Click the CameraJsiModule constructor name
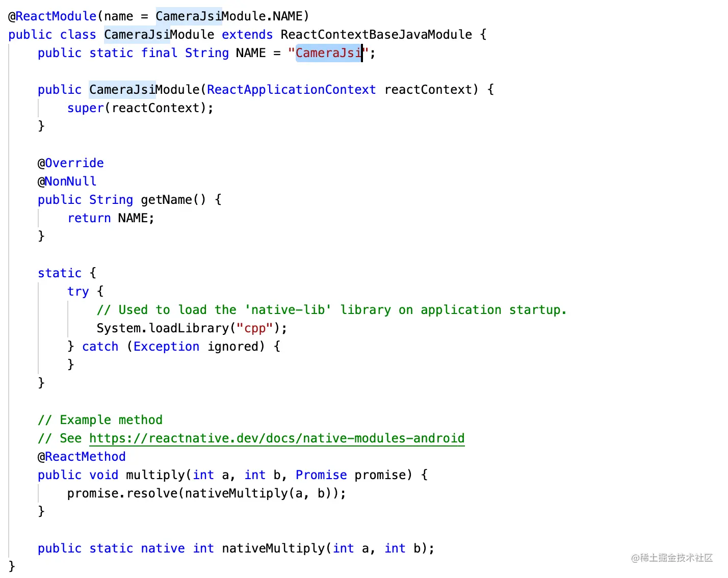 144,90
